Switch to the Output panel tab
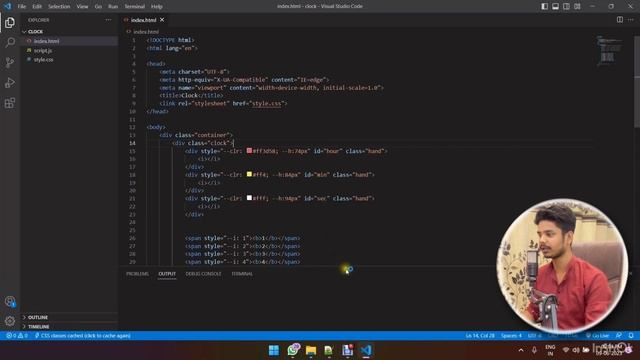Image resolution: width=640 pixels, height=360 pixels. point(167,274)
